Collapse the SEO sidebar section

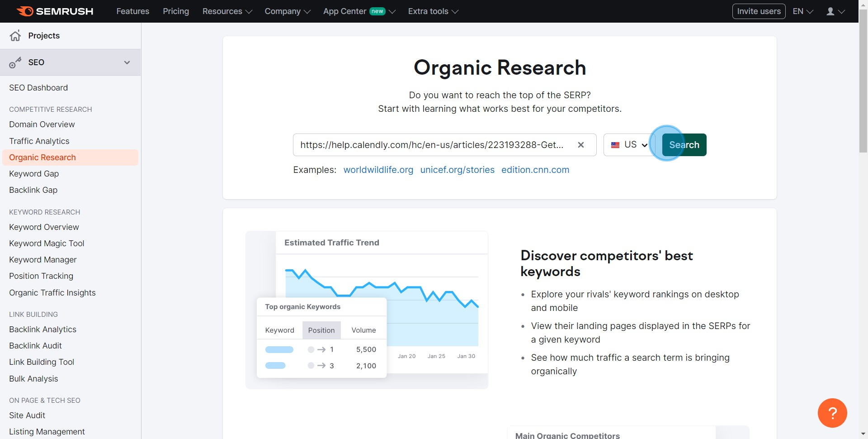pos(127,62)
